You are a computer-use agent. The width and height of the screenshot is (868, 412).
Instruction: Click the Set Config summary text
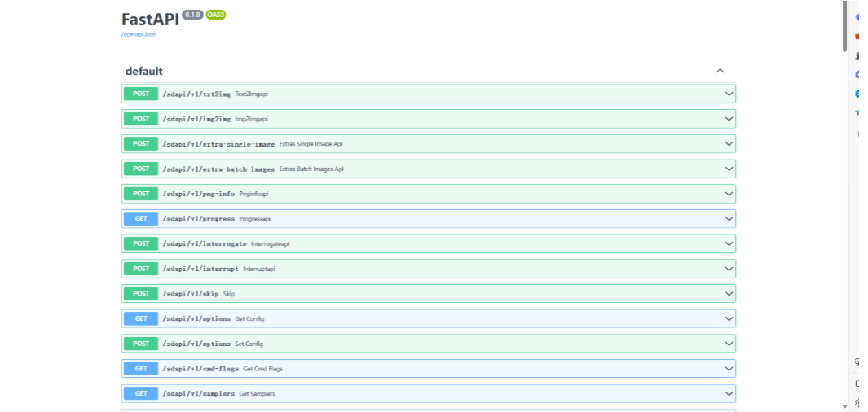tap(249, 344)
